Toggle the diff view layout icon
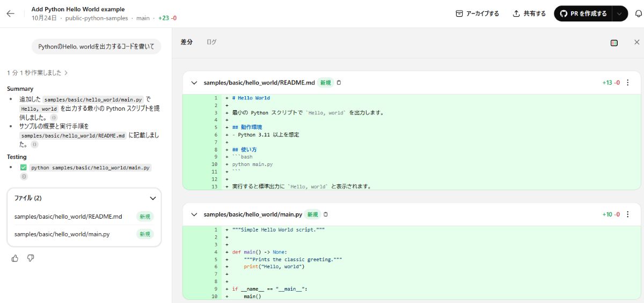The width and height of the screenshot is (644, 303). 614,42
